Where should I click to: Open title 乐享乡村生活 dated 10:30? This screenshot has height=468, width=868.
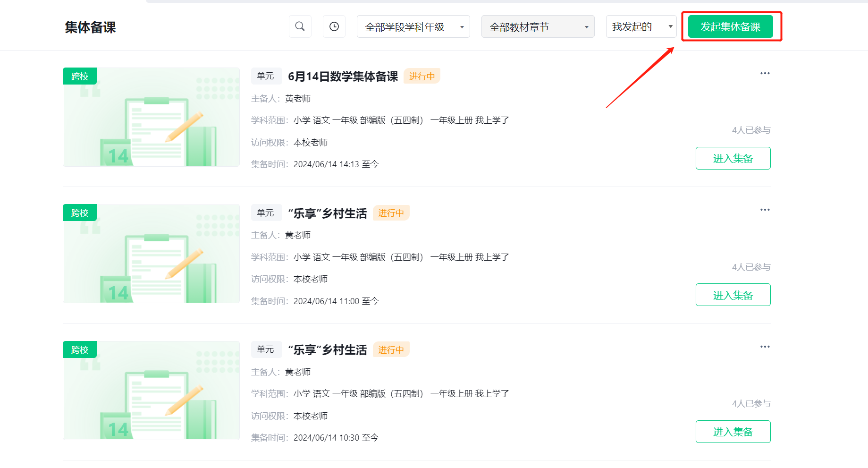pyautogui.click(x=328, y=350)
